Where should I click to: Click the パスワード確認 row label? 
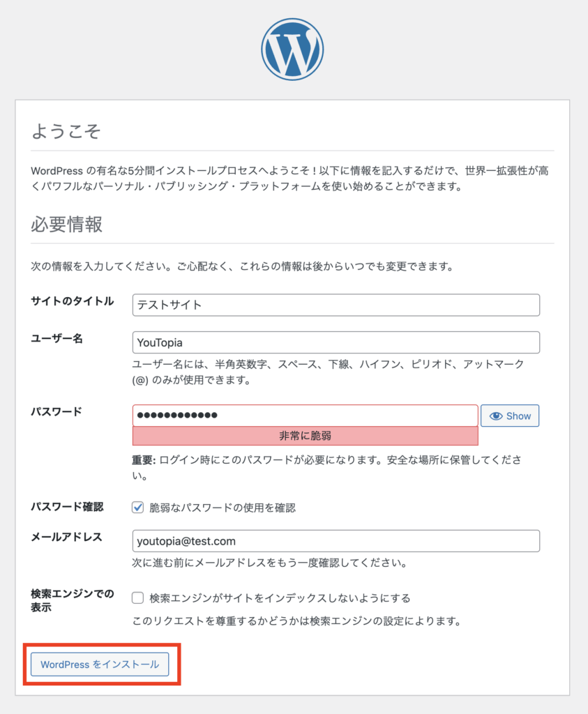(67, 507)
